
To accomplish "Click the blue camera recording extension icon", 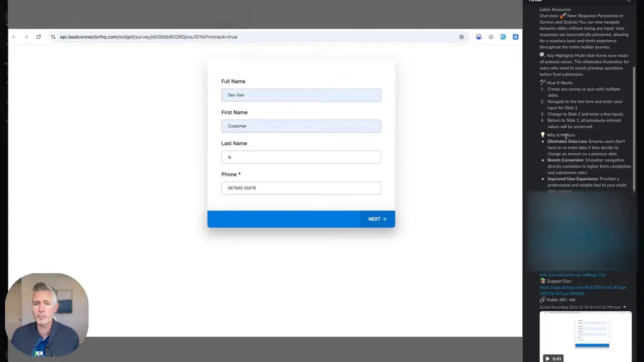I will (515, 37).
